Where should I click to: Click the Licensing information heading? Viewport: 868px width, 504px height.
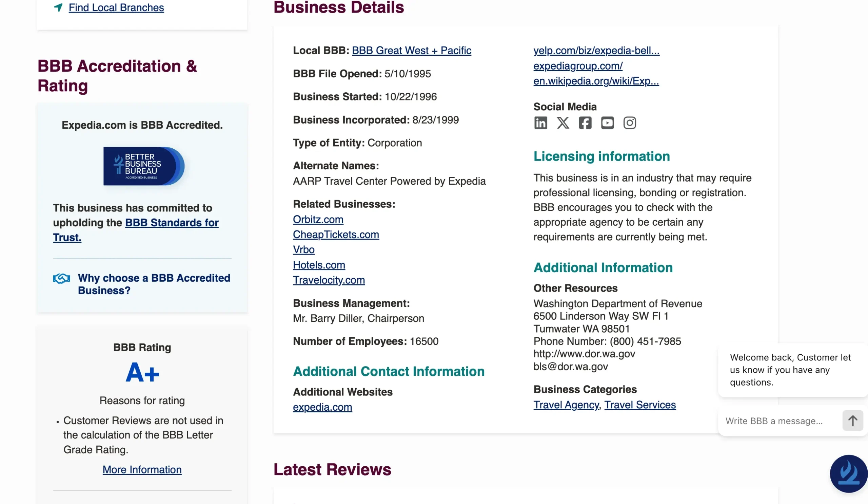(601, 156)
